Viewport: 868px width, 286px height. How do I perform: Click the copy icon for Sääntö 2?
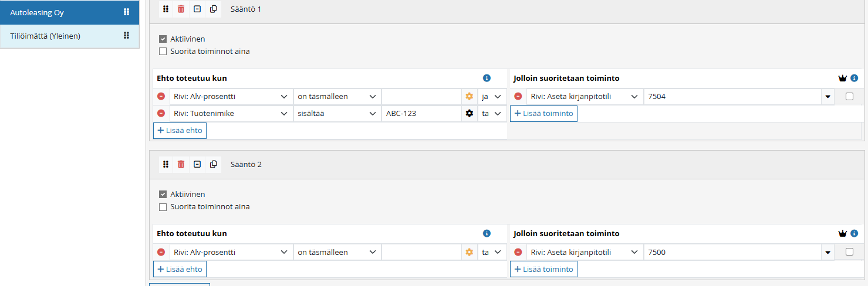[214, 164]
